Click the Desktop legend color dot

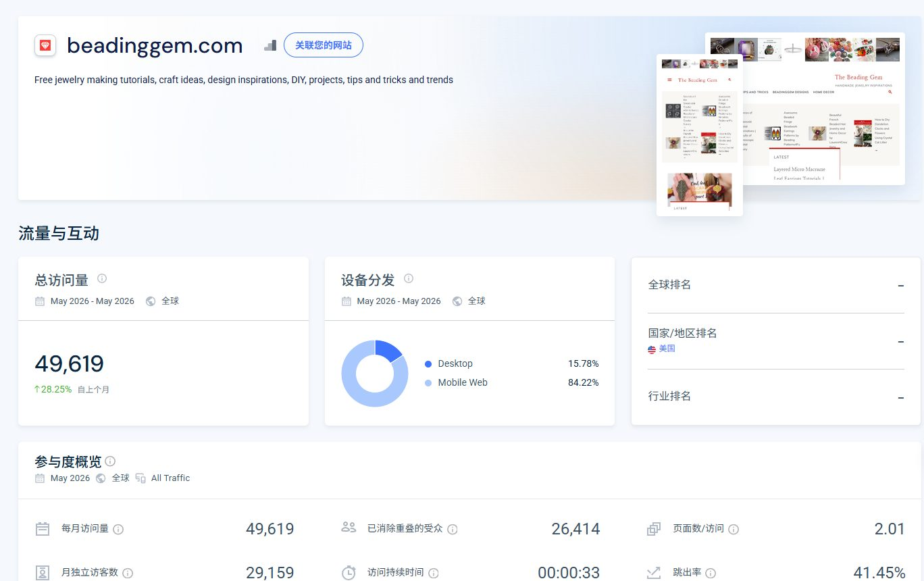click(x=428, y=364)
